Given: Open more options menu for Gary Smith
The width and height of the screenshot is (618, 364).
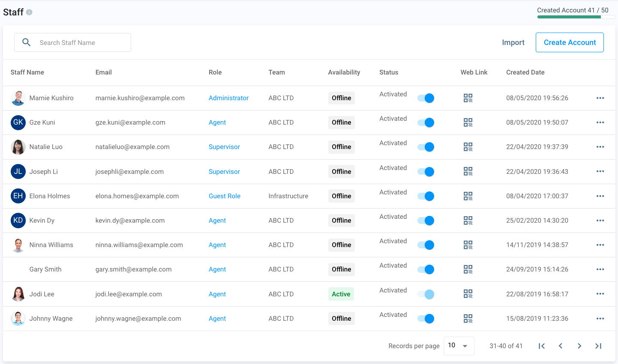Looking at the screenshot, I should (x=600, y=269).
